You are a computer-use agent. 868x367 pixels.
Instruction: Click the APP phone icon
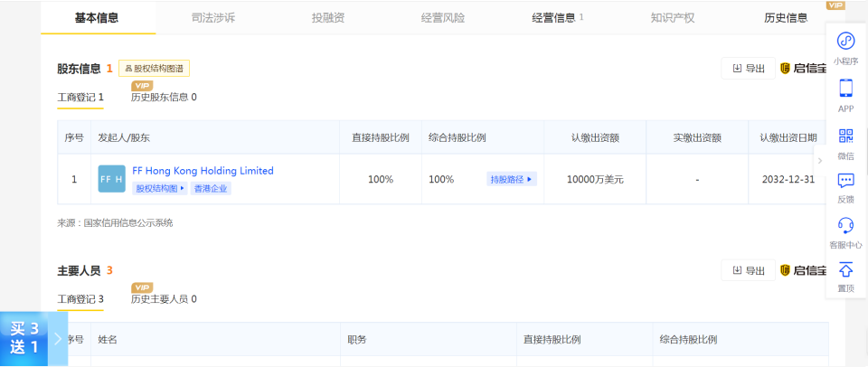click(x=845, y=88)
